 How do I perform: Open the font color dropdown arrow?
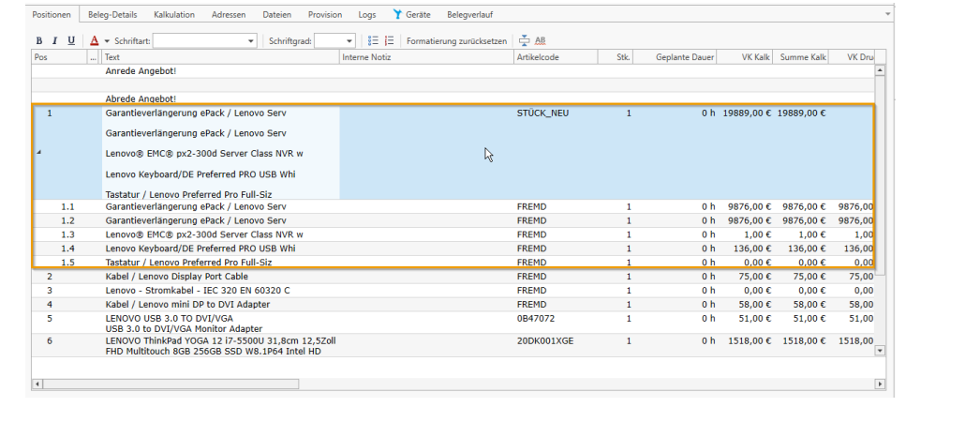pos(107,41)
